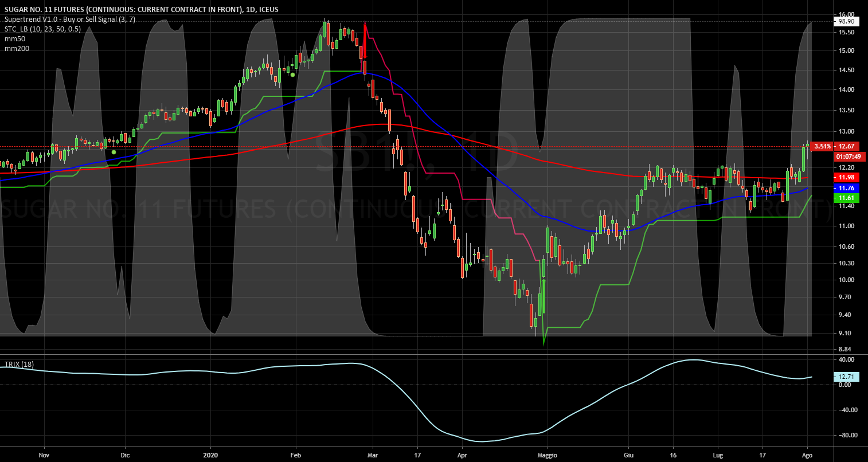Select the STC_LB (10, 23, 50, 0.5) indicator label
The image size is (868, 462).
click(x=42, y=29)
